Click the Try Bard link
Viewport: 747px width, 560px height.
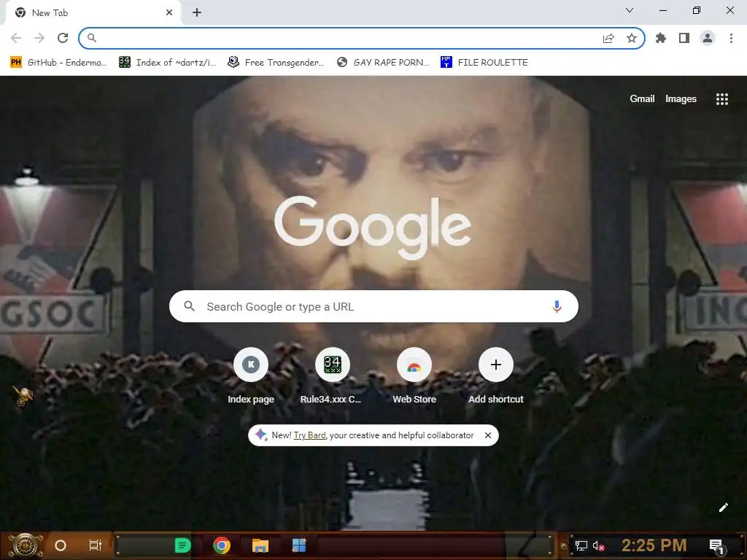click(x=309, y=435)
